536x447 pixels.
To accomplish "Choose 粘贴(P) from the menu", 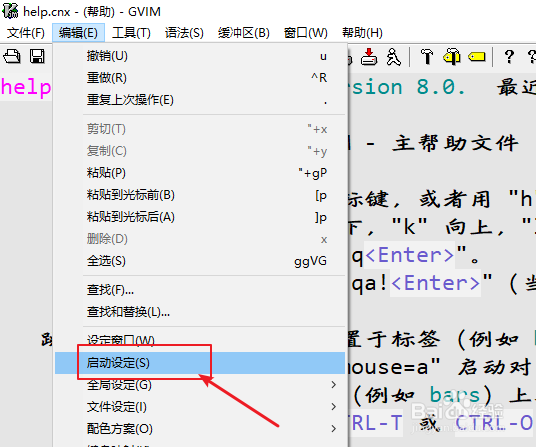I will click(200, 173).
